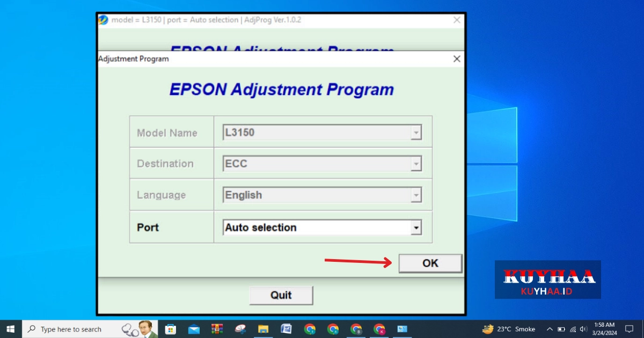Open the Chrome icon with the A badge
Viewport: 644px width, 338px height.
[333, 329]
